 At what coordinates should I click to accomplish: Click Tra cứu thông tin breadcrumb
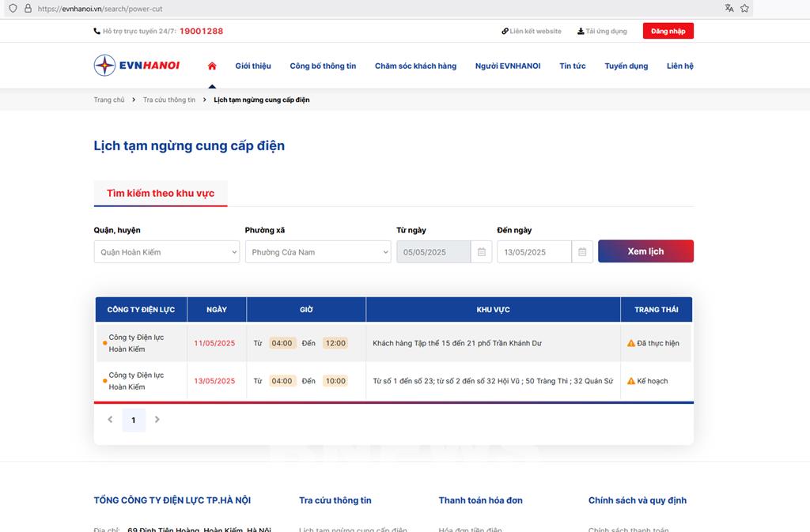[169, 100]
